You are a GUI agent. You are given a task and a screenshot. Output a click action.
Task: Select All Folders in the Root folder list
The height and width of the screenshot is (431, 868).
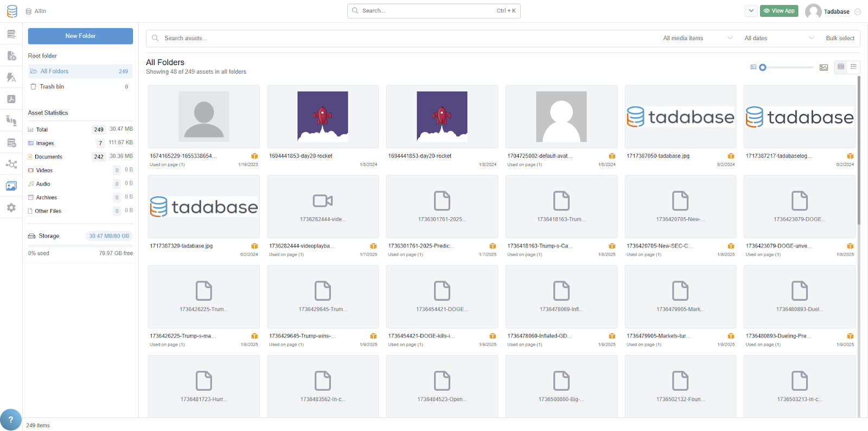click(80, 71)
